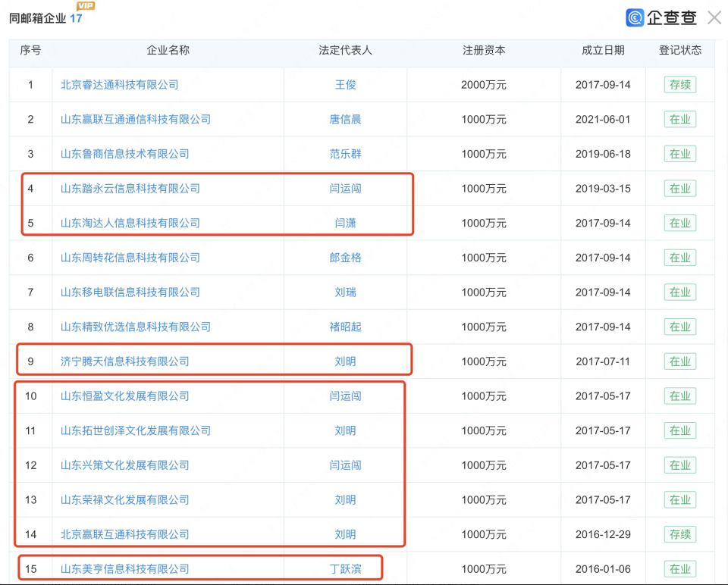The height and width of the screenshot is (585, 728).
Task: Click the 登记状态 column header
Action: coord(680,50)
